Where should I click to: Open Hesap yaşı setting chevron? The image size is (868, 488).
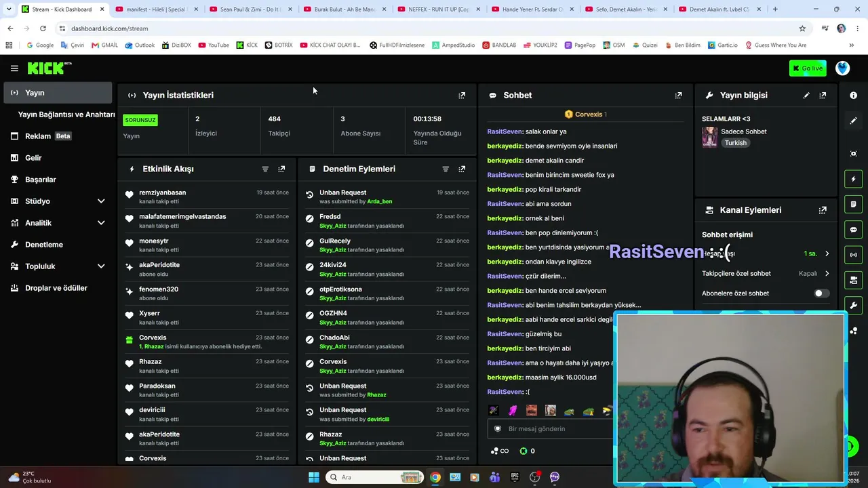click(827, 253)
